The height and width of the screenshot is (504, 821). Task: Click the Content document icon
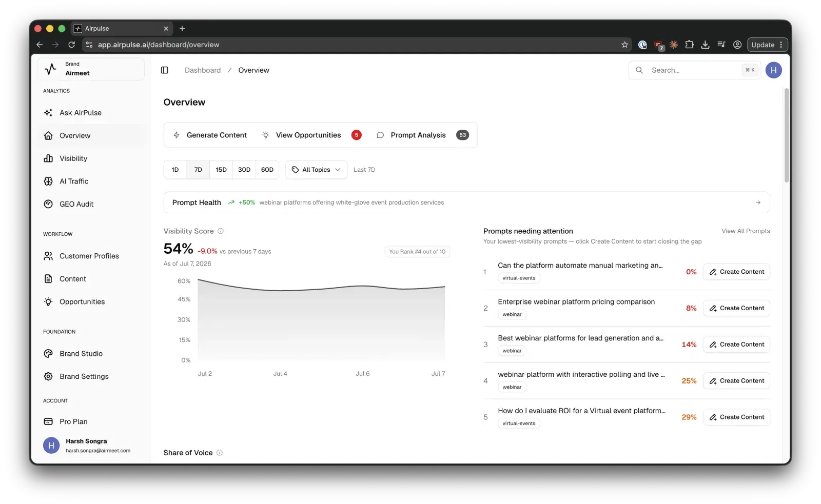click(x=48, y=279)
